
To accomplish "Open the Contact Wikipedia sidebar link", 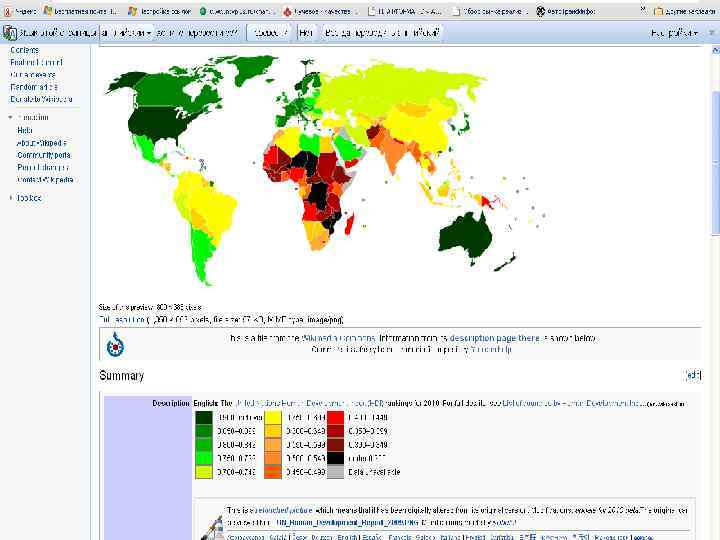I will click(x=45, y=180).
